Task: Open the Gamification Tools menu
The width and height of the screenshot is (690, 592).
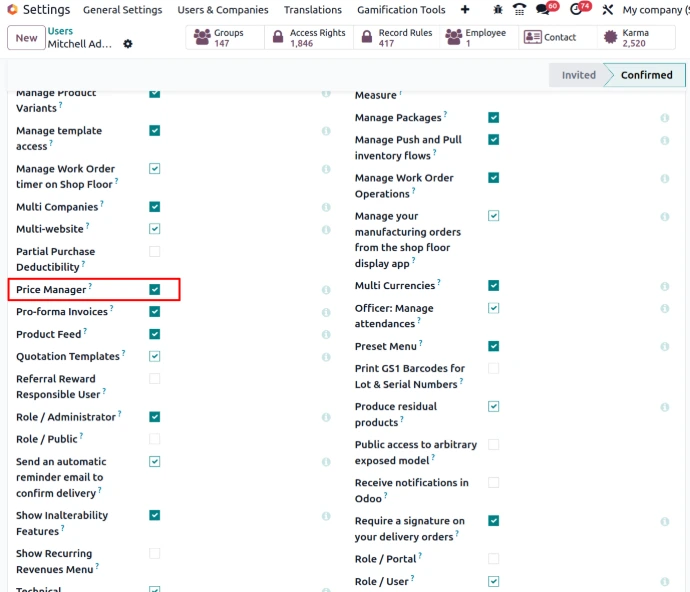Action: coord(401,10)
